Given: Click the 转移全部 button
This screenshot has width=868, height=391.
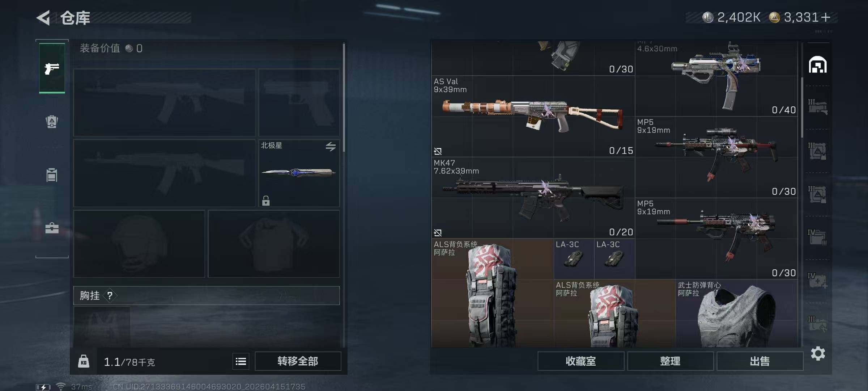Looking at the screenshot, I should coord(298,361).
